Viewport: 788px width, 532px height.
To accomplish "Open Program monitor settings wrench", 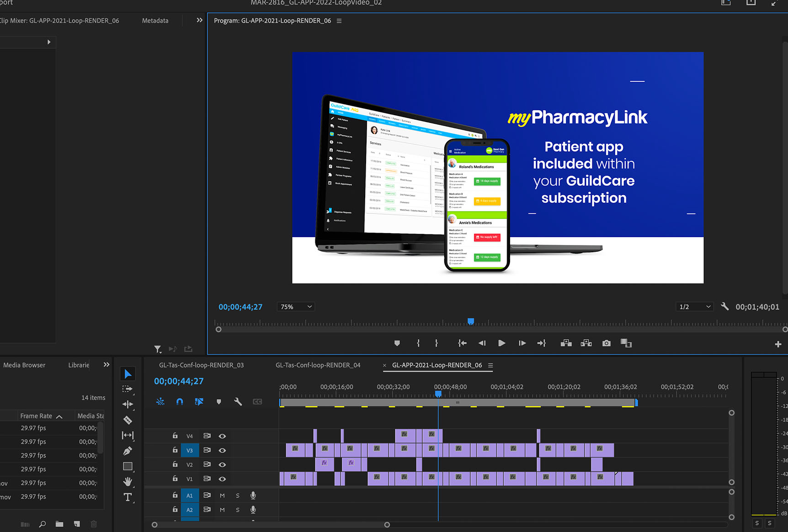I will point(725,307).
